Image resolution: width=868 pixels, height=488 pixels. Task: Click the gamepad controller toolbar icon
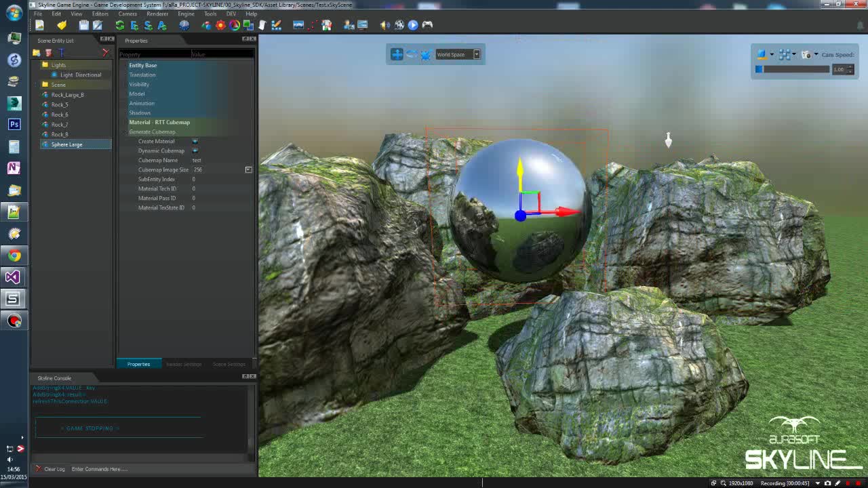pos(427,25)
